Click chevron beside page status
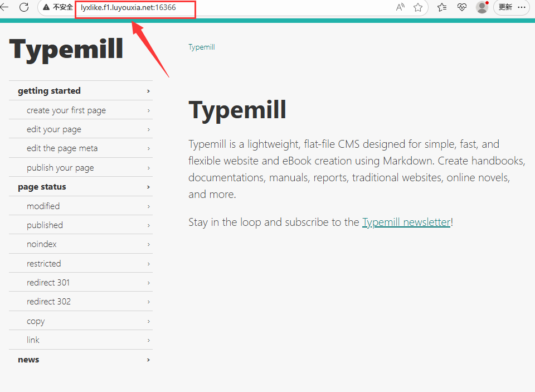 [x=148, y=187]
